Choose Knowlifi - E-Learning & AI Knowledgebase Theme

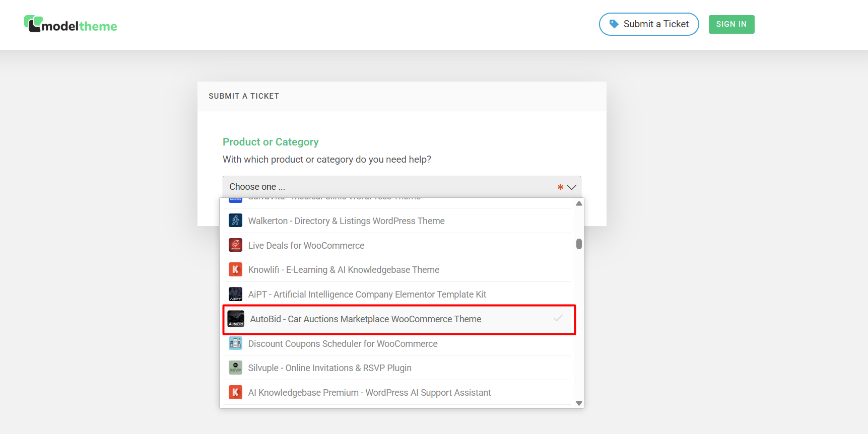pos(397,269)
